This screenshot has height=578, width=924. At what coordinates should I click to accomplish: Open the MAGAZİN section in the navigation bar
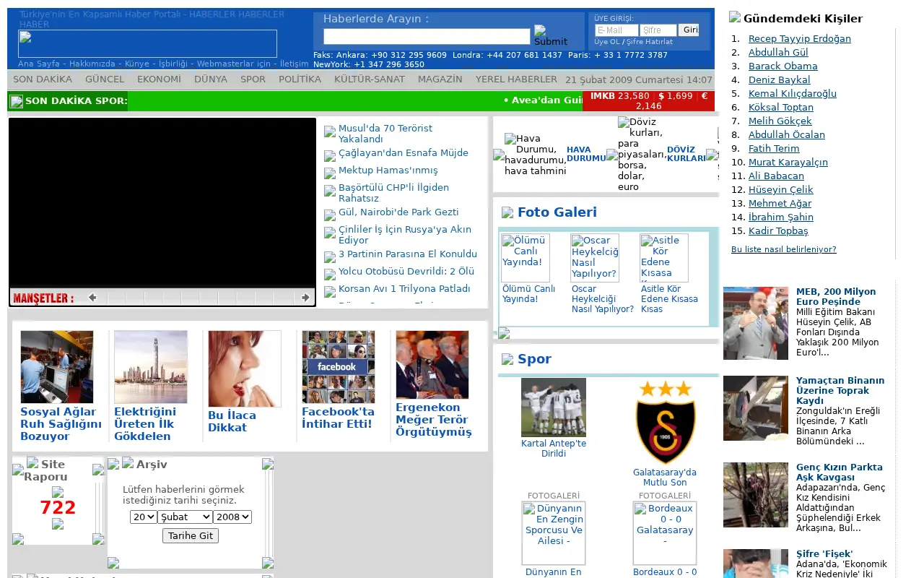click(440, 79)
